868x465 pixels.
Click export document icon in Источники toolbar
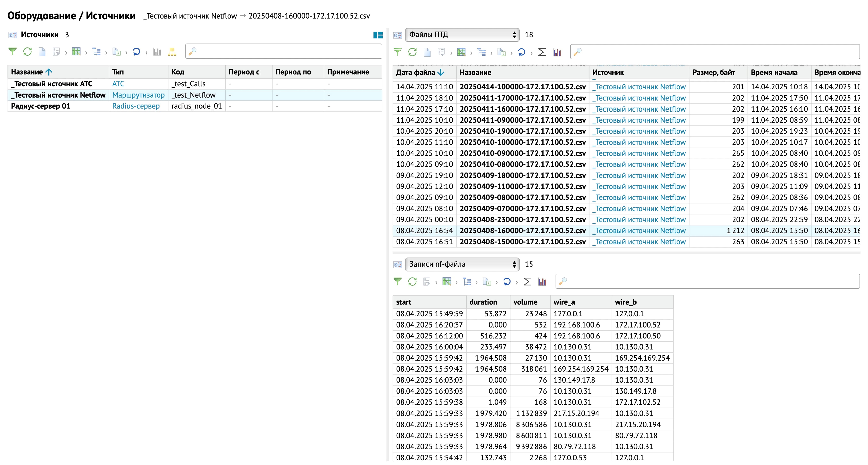(117, 52)
